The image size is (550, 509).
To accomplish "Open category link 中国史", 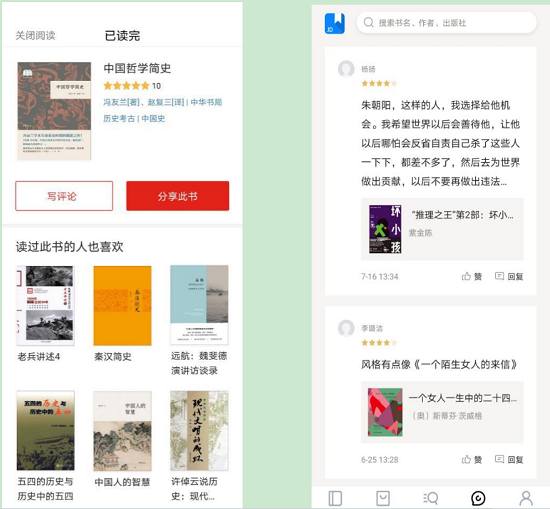I will (x=153, y=119).
